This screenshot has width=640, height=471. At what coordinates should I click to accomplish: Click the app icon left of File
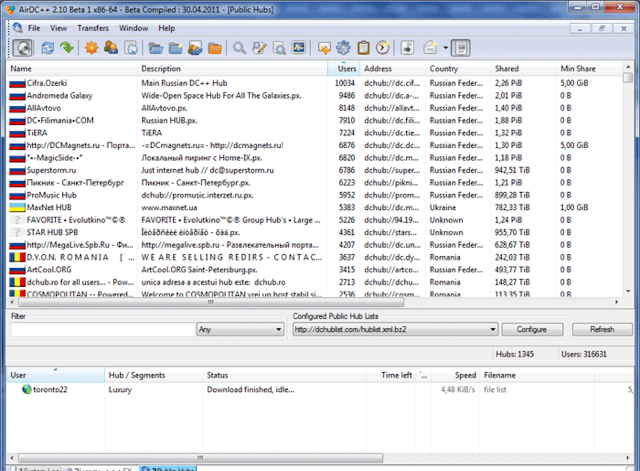[x=18, y=28]
